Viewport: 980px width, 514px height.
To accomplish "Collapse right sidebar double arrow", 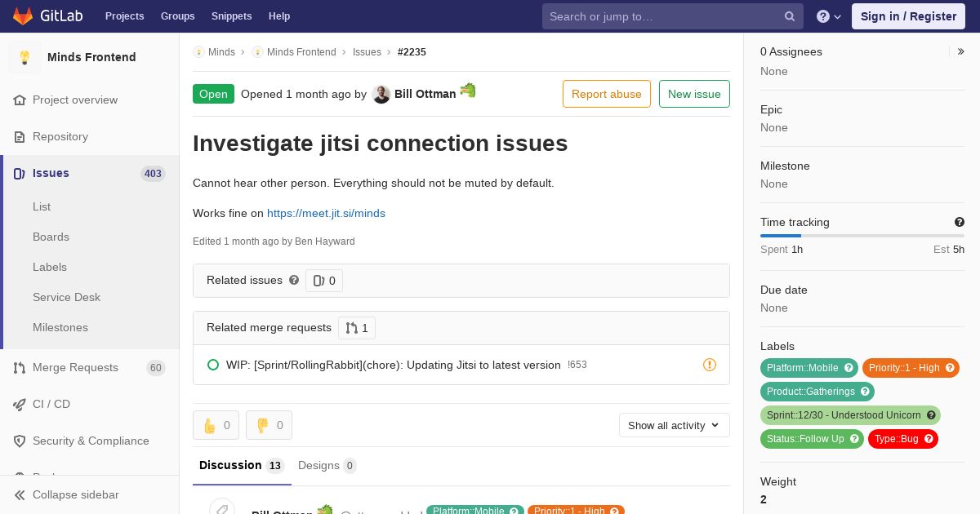I will 961,51.
